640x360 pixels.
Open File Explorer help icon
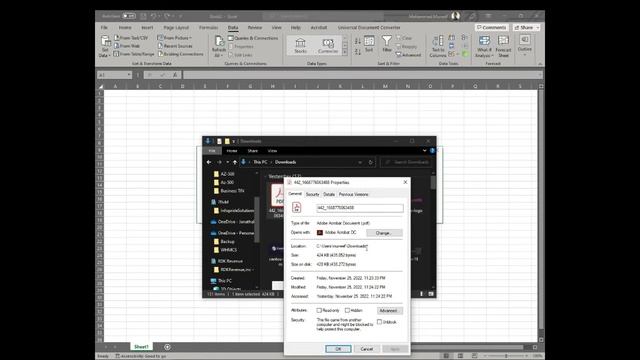[x=432, y=151]
